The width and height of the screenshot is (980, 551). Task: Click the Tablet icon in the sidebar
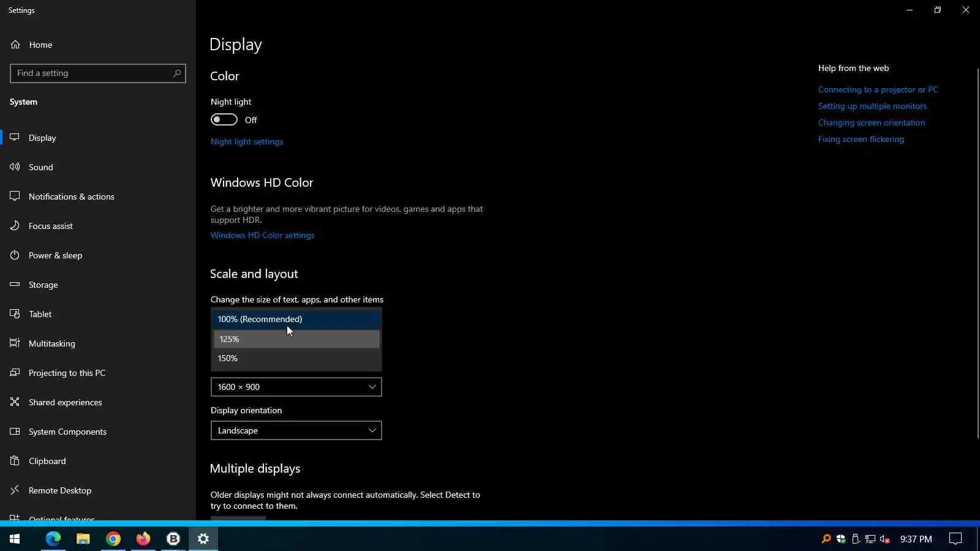click(x=15, y=314)
